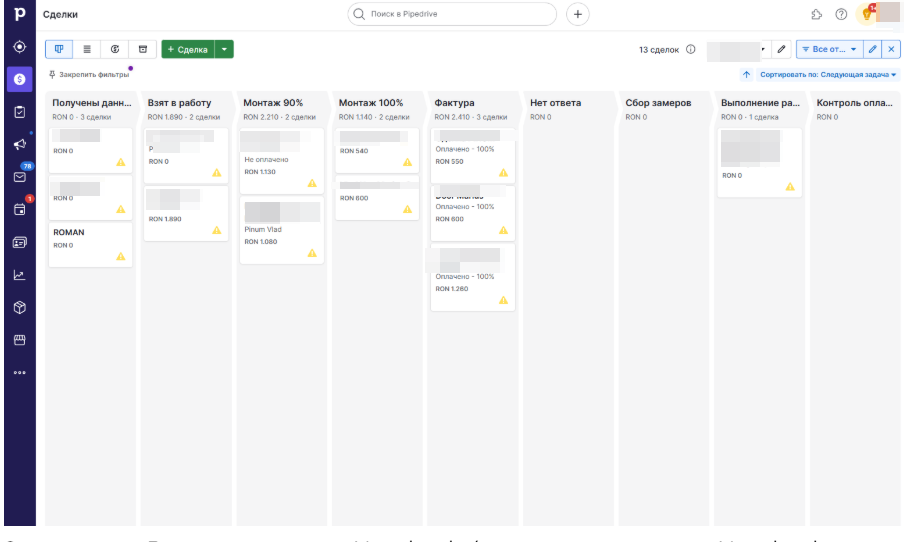Click the Монтаж 90% stage header

tap(273, 103)
